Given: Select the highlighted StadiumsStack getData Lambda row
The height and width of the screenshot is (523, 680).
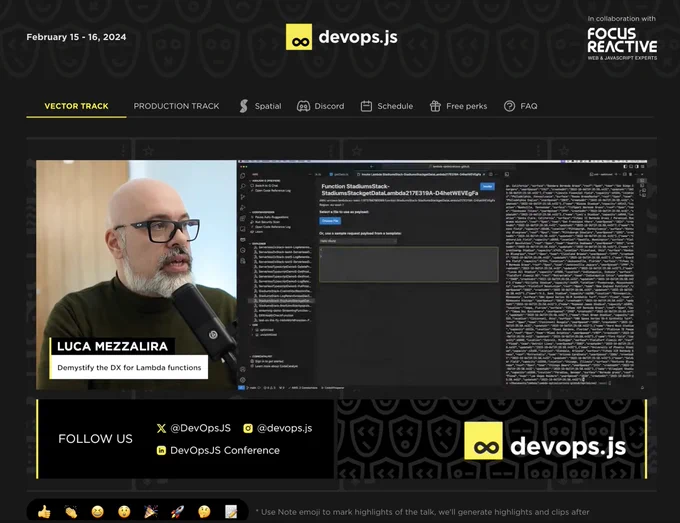Looking at the screenshot, I should coord(281,301).
